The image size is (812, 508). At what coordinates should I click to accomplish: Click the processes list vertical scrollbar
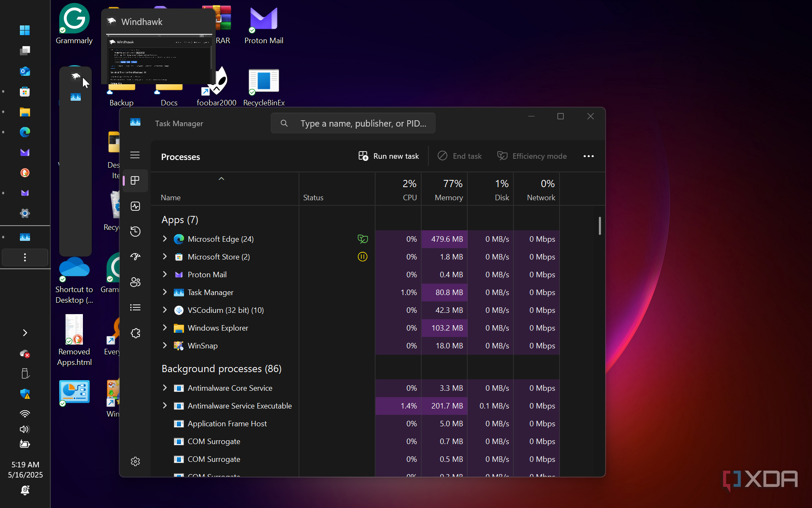(600, 226)
